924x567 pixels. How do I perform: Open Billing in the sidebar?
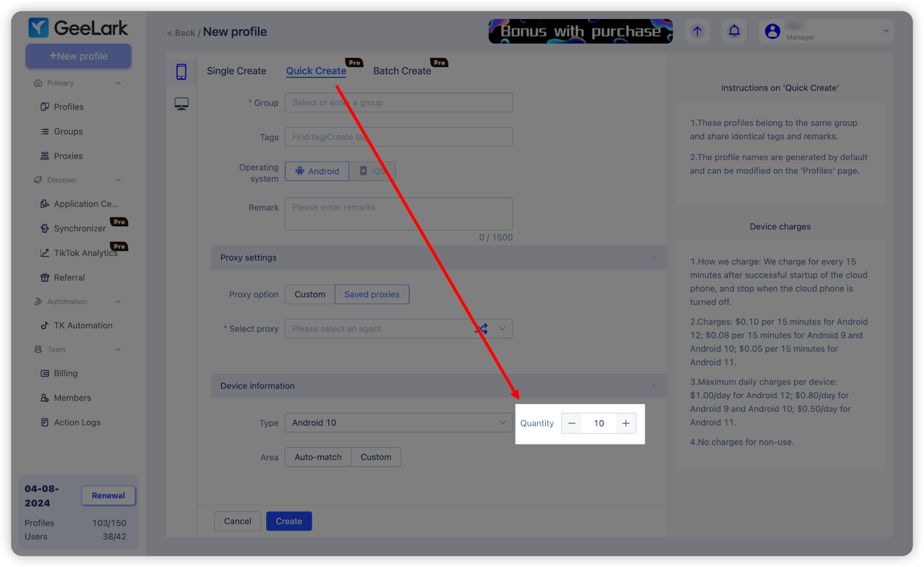pos(59,374)
